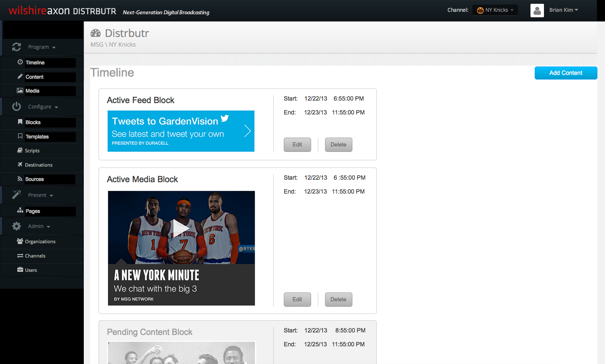
Task: Open Channels in sidebar
Action: tap(35, 256)
